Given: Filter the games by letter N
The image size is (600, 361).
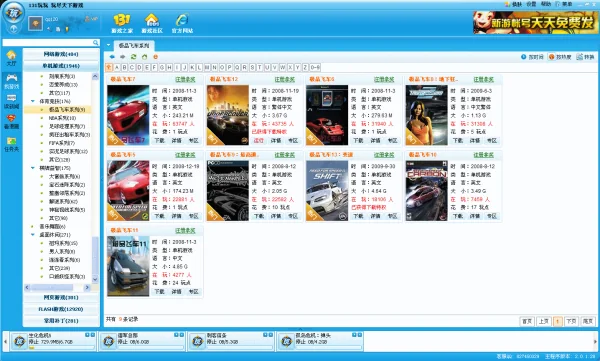Looking at the screenshot, I should [x=214, y=67].
